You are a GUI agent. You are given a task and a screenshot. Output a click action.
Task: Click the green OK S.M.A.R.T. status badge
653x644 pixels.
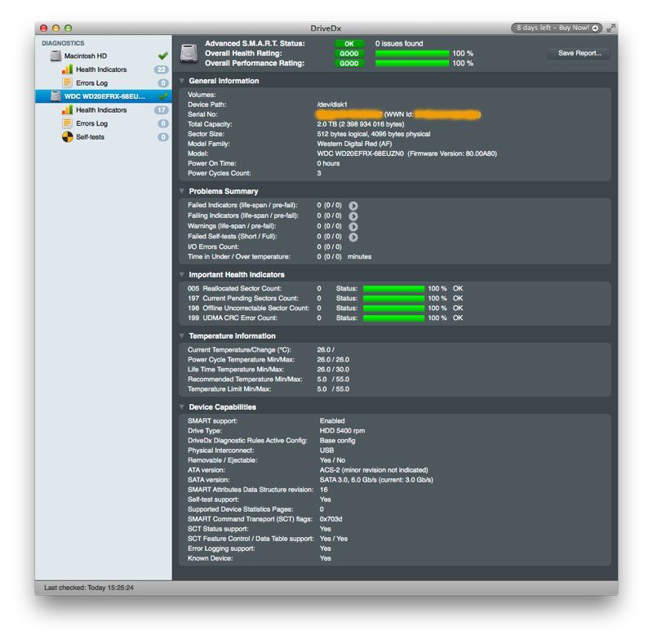pyautogui.click(x=349, y=44)
